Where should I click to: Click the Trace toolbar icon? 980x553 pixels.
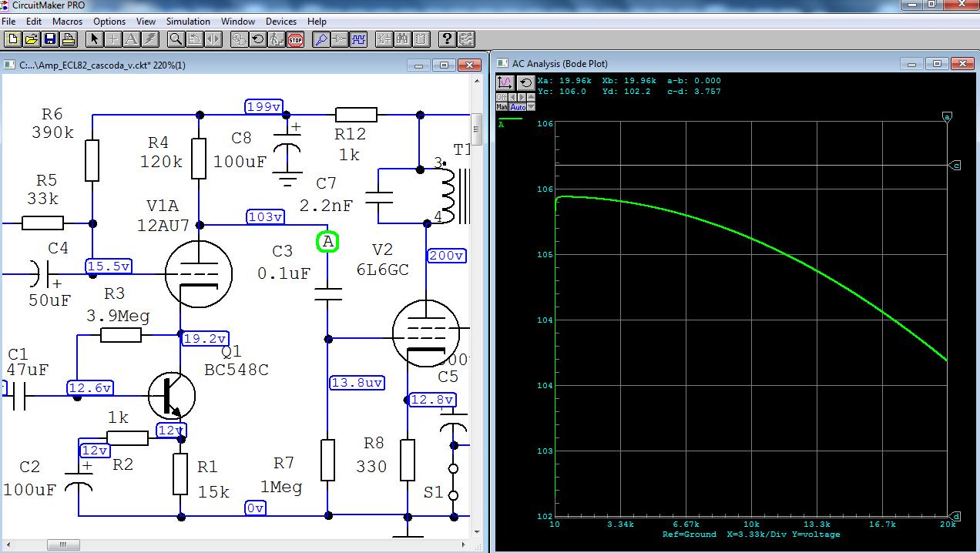coord(341,39)
